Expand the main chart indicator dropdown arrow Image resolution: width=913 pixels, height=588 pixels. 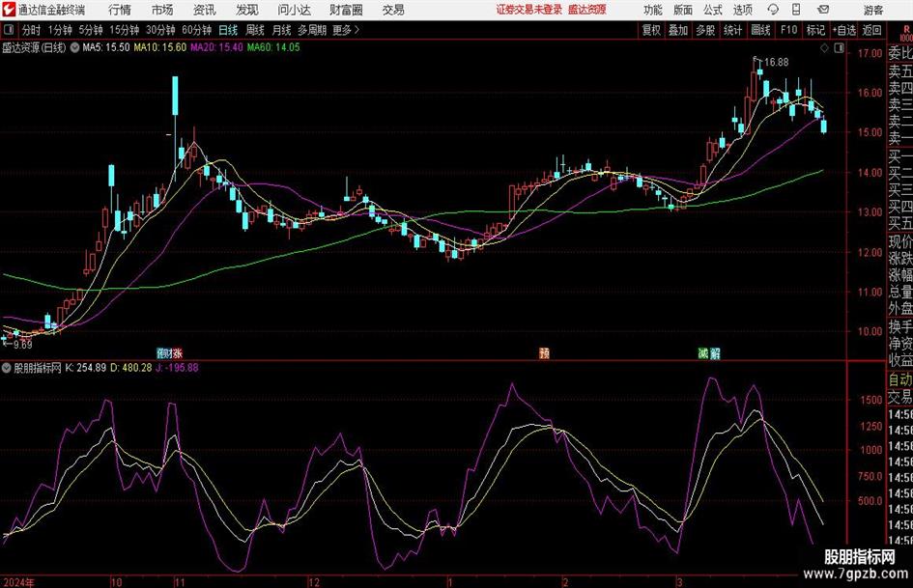pyautogui.click(x=74, y=47)
